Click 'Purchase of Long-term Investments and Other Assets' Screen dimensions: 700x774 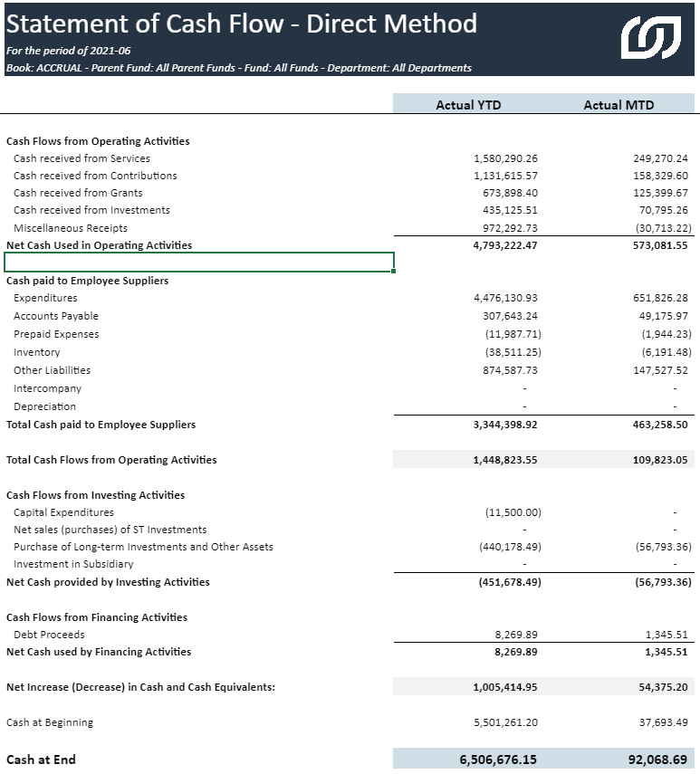coord(143,547)
